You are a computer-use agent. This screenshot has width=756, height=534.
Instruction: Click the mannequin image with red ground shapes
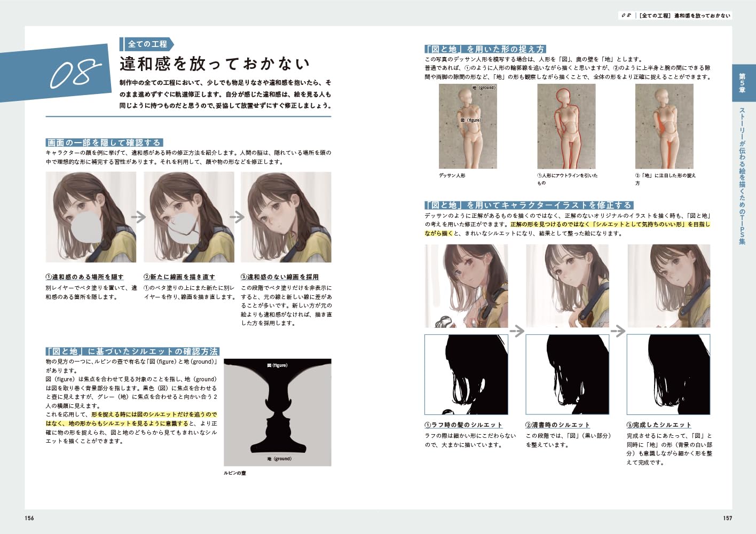[x=664, y=126]
